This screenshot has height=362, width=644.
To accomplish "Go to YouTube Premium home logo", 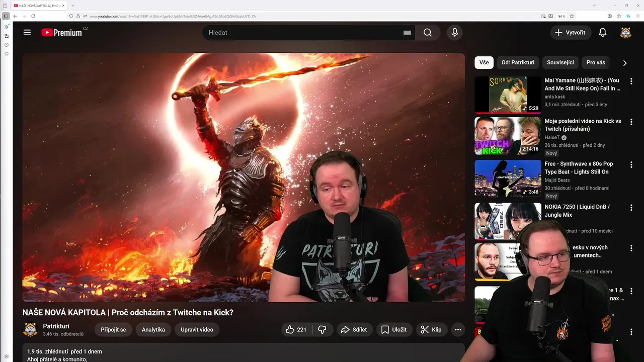I will [62, 33].
